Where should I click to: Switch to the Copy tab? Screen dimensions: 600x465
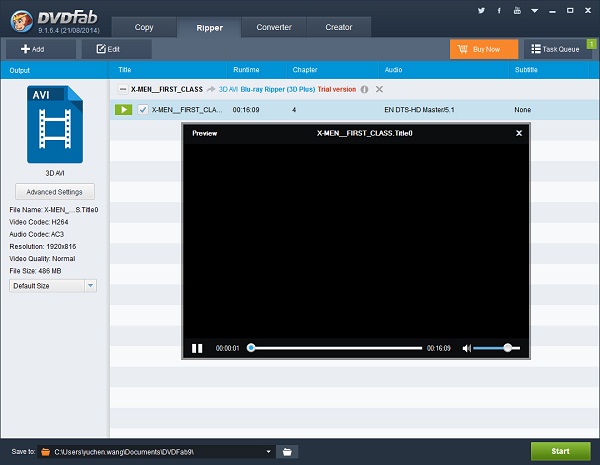pos(144,27)
